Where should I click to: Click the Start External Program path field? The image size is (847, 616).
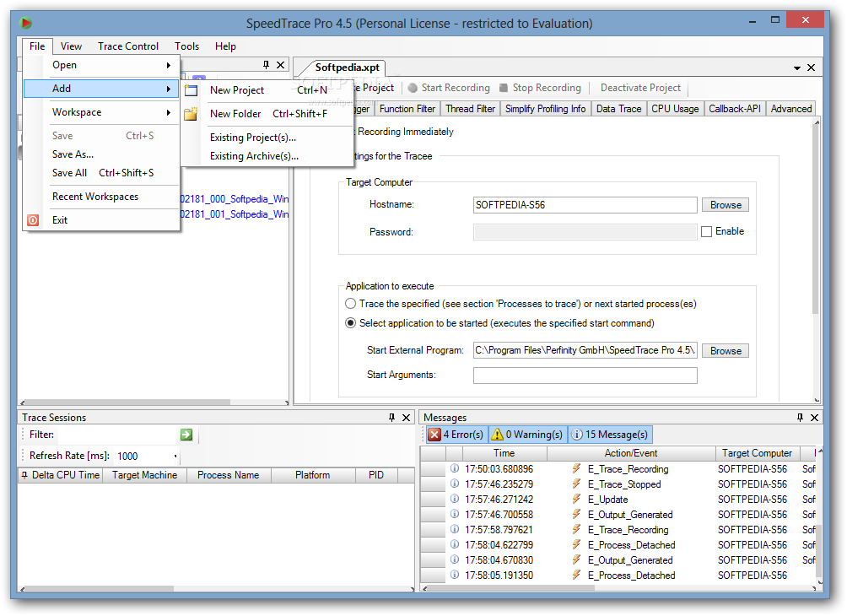tap(585, 350)
